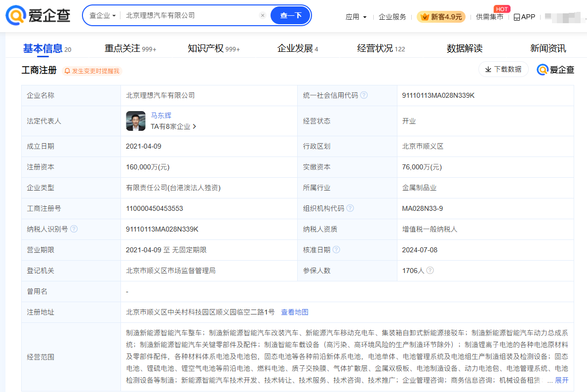
Task: Switch to the 新闻资讯 tab
Action: [548, 48]
